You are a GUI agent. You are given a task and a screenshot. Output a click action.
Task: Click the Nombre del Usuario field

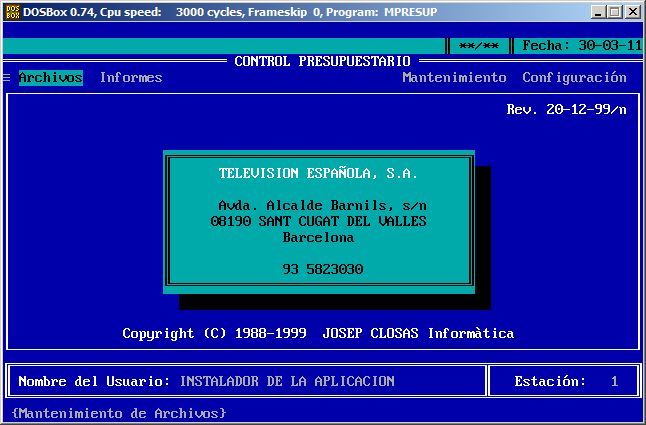(286, 381)
